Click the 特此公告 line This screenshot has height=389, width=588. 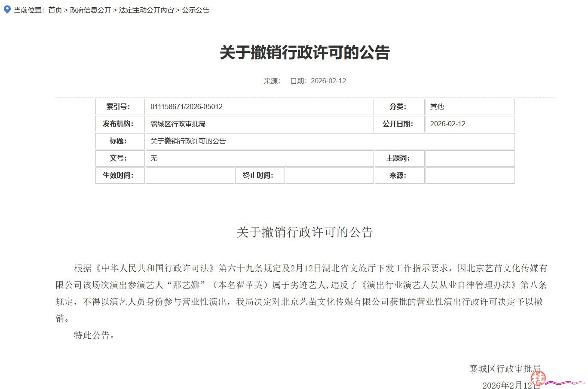[x=95, y=335]
